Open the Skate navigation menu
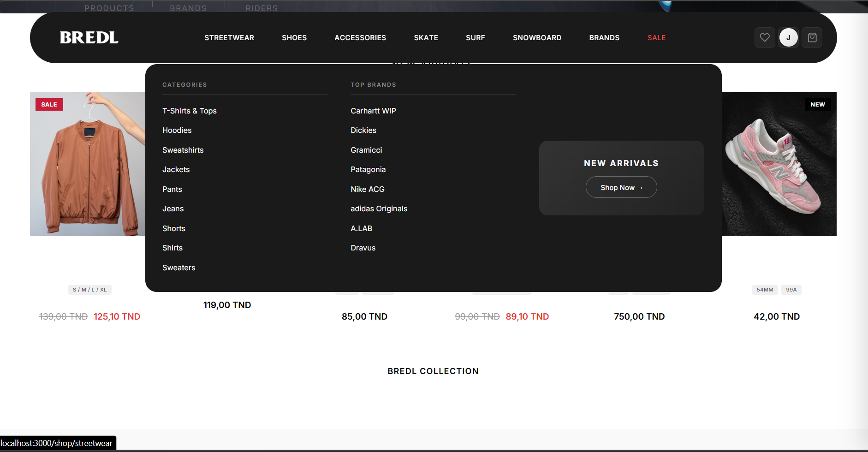The width and height of the screenshot is (868, 452). 426,38
